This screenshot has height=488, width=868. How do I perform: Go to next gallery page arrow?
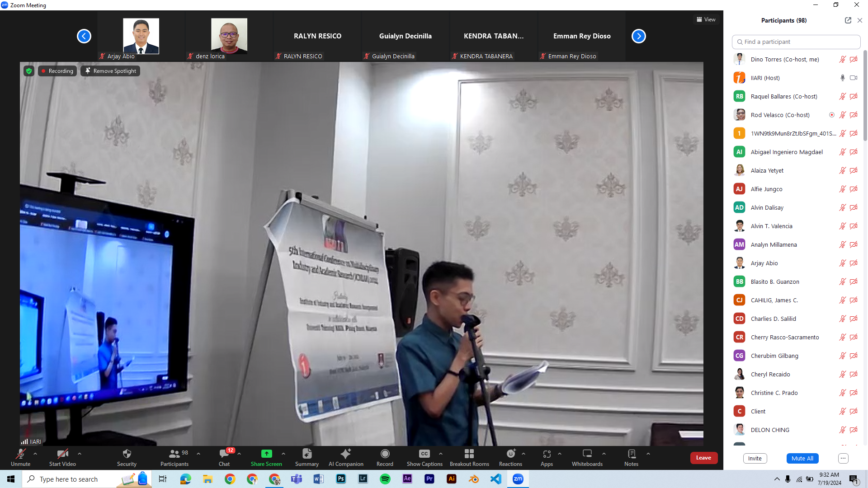pos(638,36)
